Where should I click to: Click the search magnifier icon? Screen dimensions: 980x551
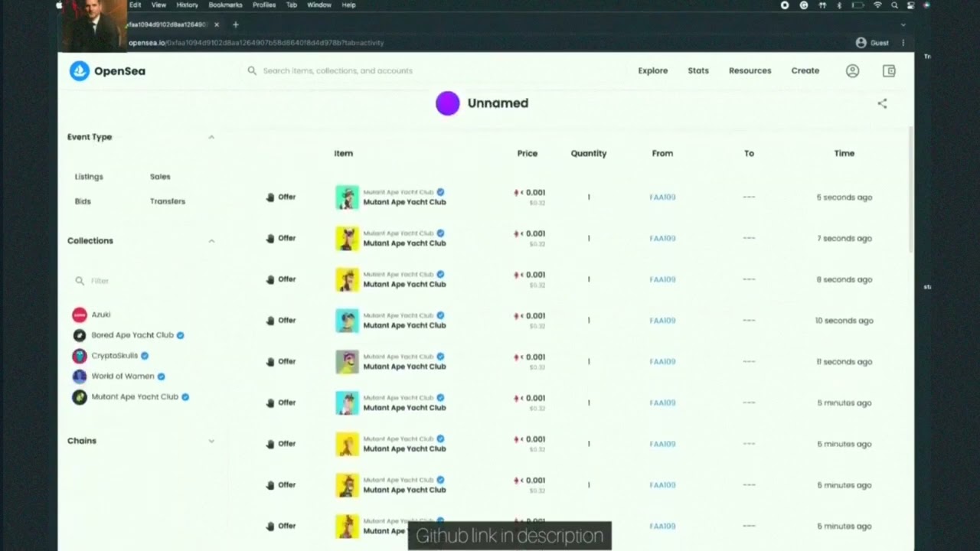click(252, 70)
